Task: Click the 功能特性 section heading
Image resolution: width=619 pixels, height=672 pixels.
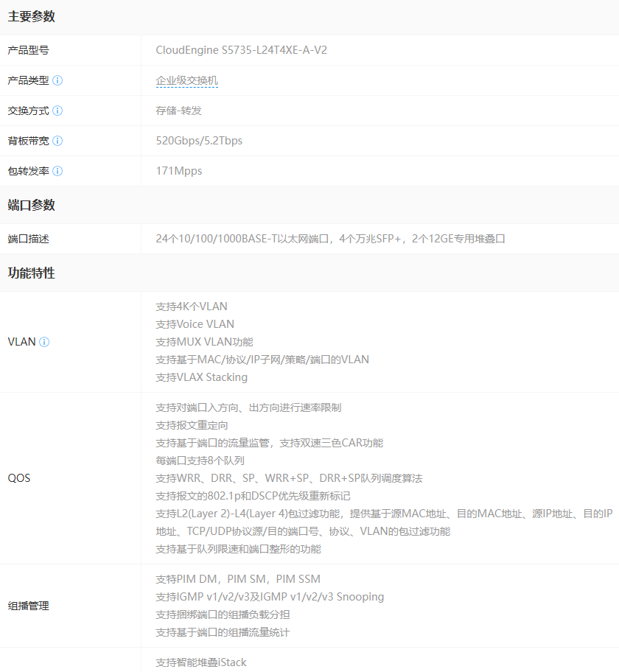Action: pyautogui.click(x=31, y=273)
